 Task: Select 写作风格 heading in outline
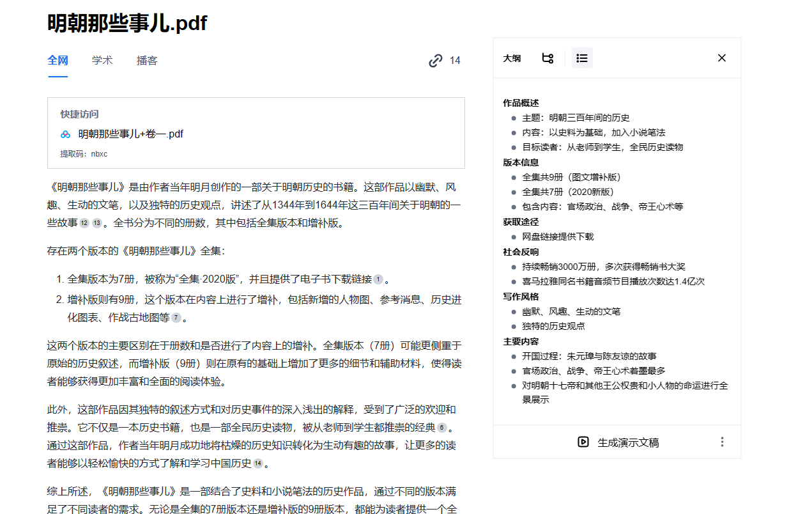point(521,297)
